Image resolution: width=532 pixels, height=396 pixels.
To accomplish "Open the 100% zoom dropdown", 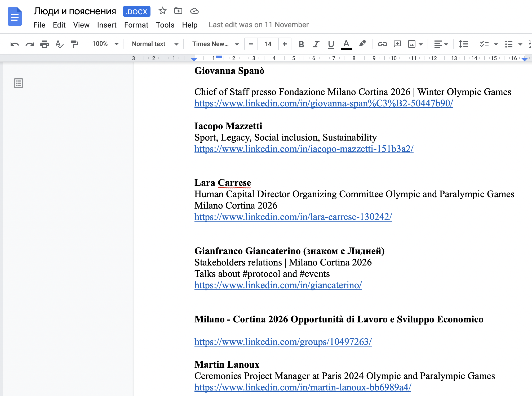I will pos(105,44).
